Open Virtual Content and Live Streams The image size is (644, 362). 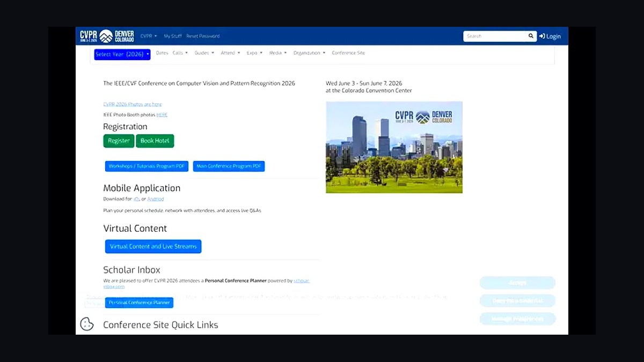[153, 246]
